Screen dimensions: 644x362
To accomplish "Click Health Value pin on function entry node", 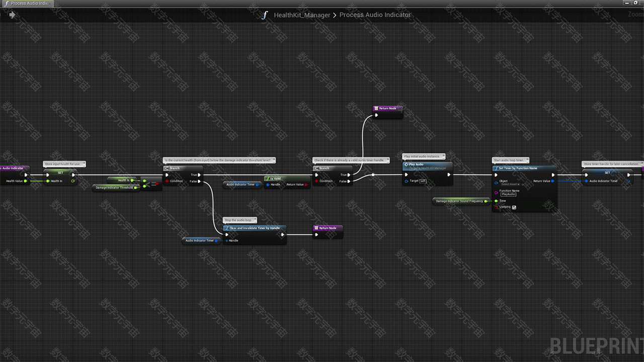I will click(25, 181).
